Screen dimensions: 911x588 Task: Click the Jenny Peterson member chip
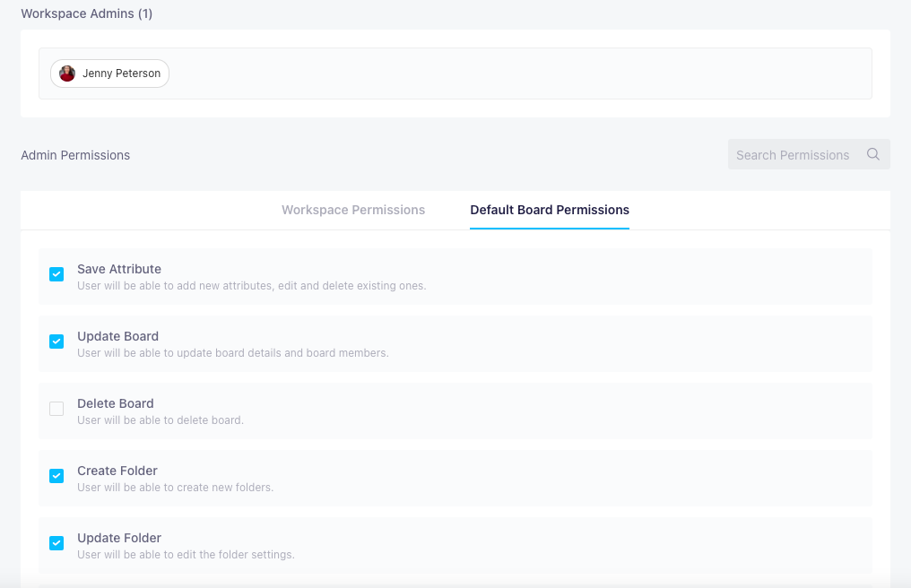coord(109,73)
